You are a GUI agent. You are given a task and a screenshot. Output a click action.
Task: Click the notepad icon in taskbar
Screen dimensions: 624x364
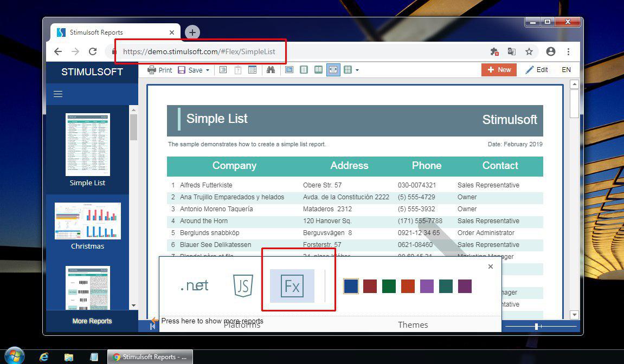click(x=94, y=357)
